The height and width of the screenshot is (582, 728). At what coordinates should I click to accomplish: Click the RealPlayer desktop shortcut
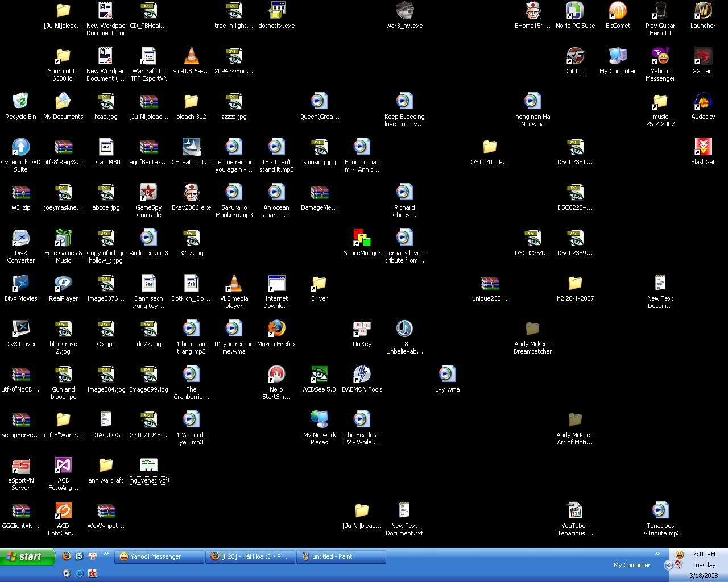pyautogui.click(x=63, y=288)
